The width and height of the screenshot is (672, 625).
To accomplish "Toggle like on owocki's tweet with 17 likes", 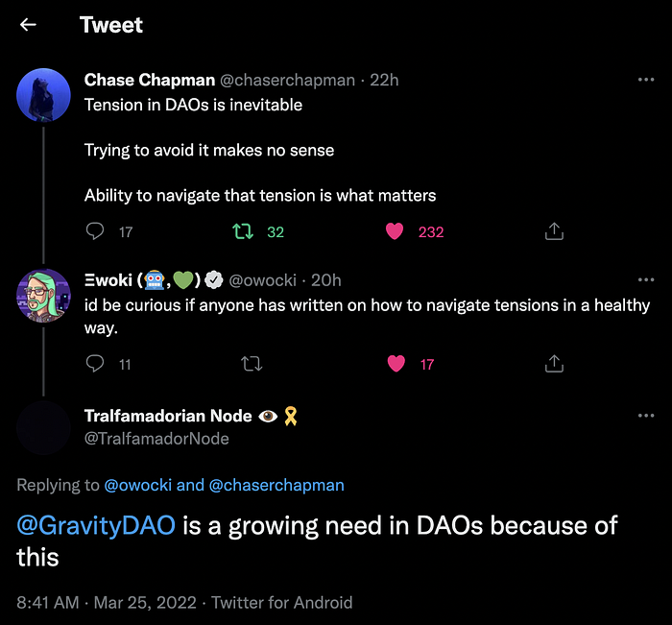I will pyautogui.click(x=396, y=364).
